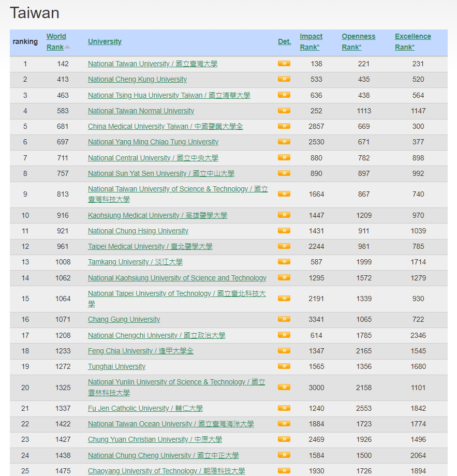This screenshot has height=476, width=457.
Task: Open Chaoyang University of Technology link
Action: pyautogui.click(x=167, y=471)
